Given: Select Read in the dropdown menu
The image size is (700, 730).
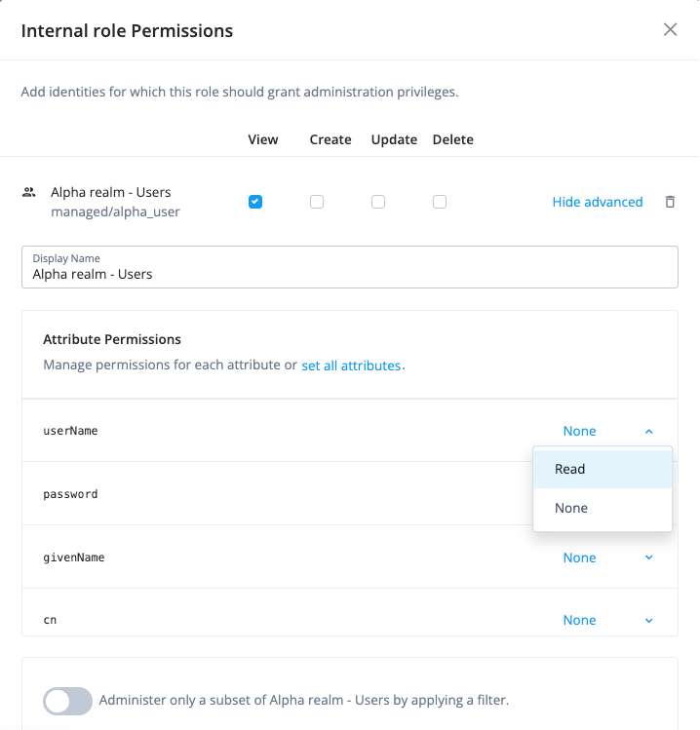Looking at the screenshot, I should click(603, 469).
